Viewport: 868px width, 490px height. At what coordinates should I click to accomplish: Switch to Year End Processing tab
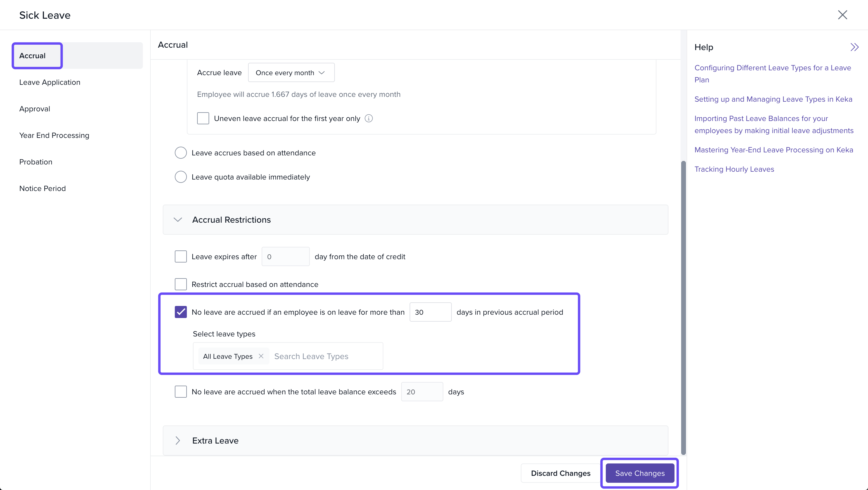(54, 135)
